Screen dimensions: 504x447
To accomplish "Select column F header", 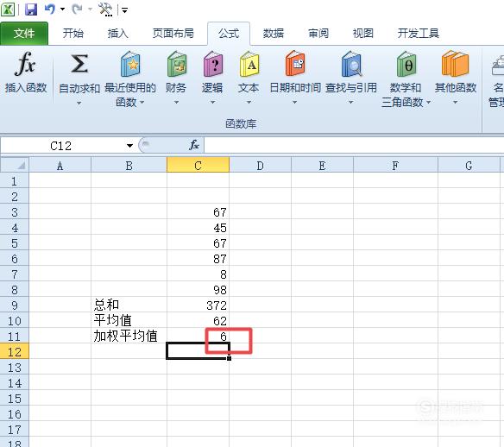I will 395,165.
